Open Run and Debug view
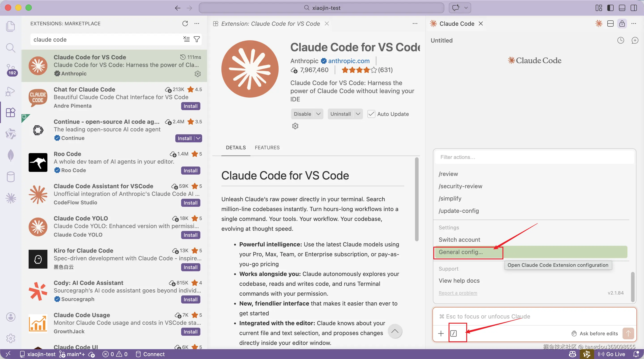 click(11, 91)
